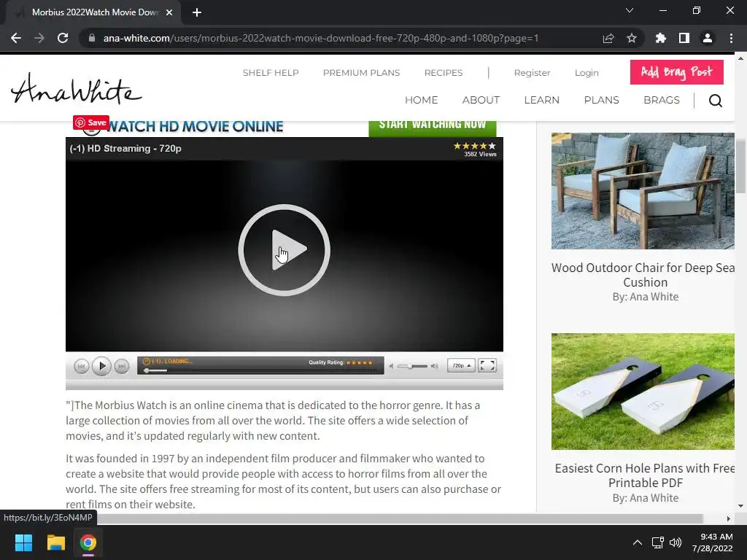Open the LEARN navigation item
This screenshot has width=747, height=560.
[x=542, y=100]
